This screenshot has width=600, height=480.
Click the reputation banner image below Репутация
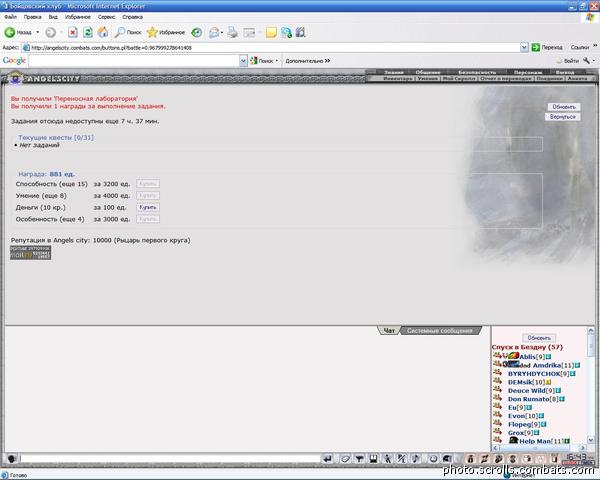pos(30,253)
